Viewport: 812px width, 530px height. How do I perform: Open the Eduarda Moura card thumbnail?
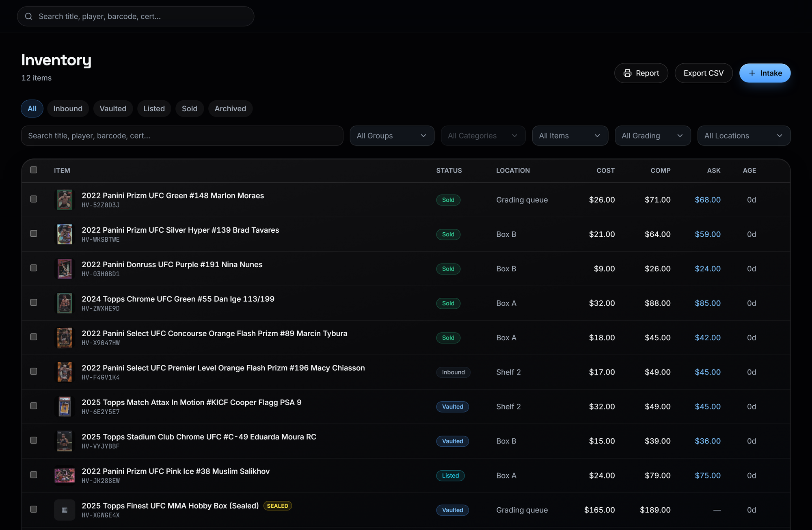[65, 441]
